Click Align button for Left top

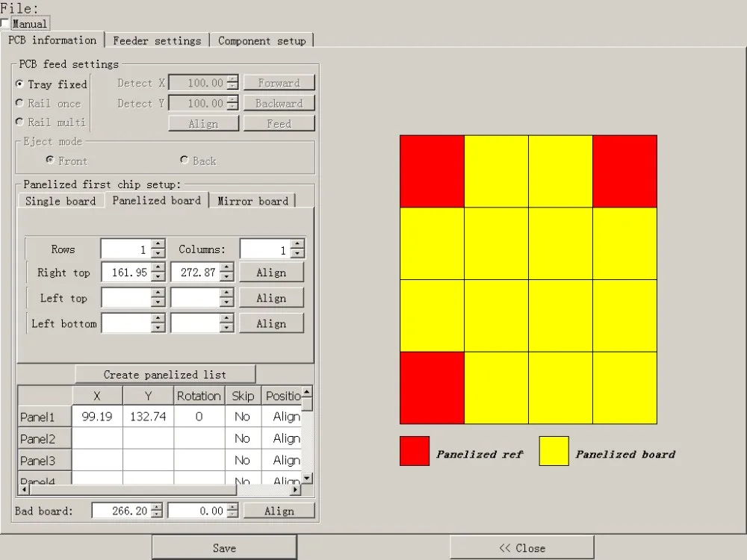coord(271,298)
